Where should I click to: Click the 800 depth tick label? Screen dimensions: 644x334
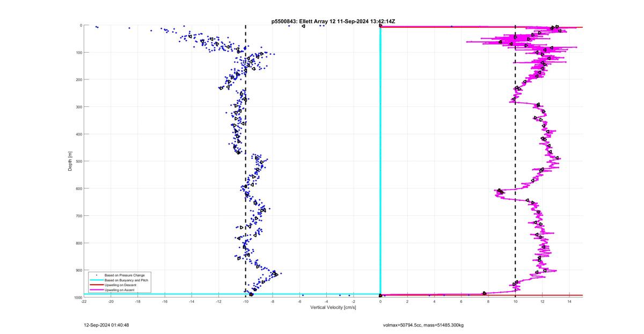point(78,243)
